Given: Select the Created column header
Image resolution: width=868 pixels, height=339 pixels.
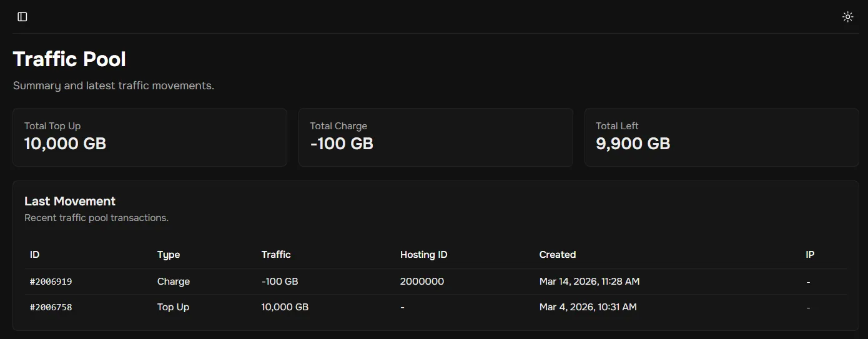Looking at the screenshot, I should coord(557,255).
